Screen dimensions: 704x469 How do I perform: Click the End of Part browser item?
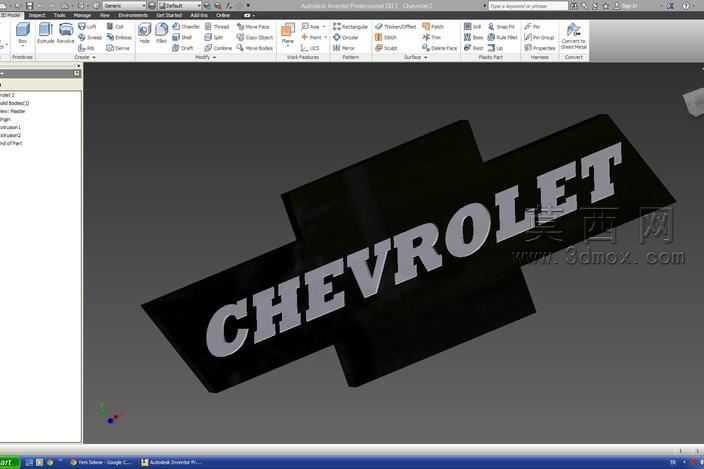coord(12,143)
